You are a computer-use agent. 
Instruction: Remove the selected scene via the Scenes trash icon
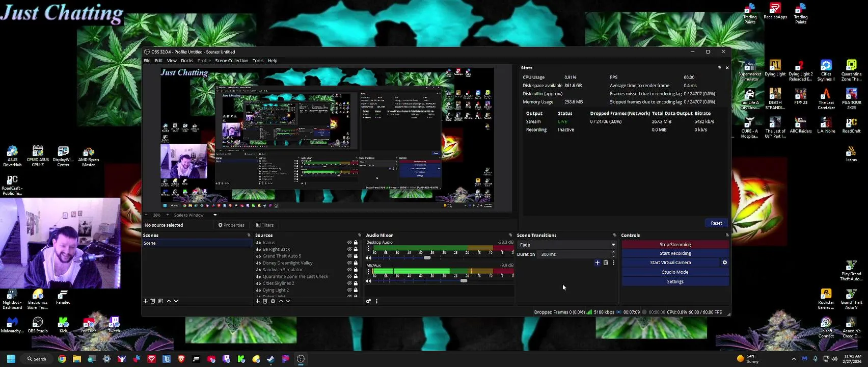(x=153, y=301)
